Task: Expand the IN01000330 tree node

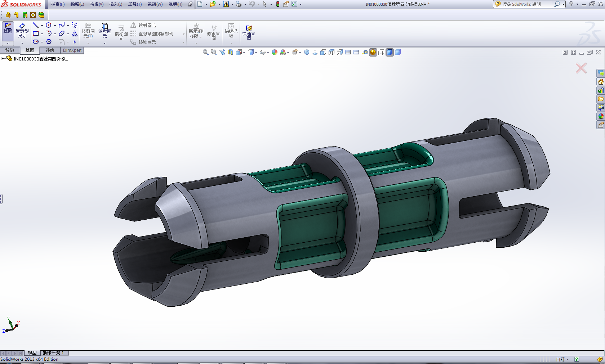Action: click(x=3, y=59)
